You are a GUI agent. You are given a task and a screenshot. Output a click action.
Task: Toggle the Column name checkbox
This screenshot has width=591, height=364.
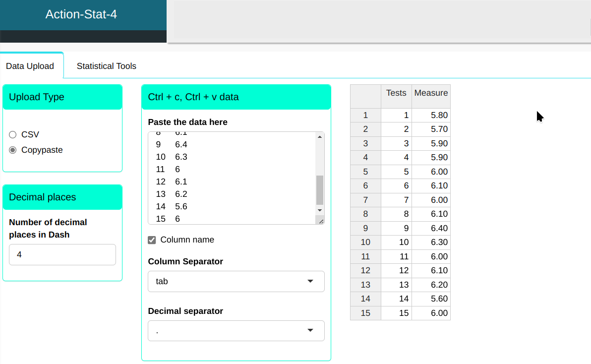point(152,240)
